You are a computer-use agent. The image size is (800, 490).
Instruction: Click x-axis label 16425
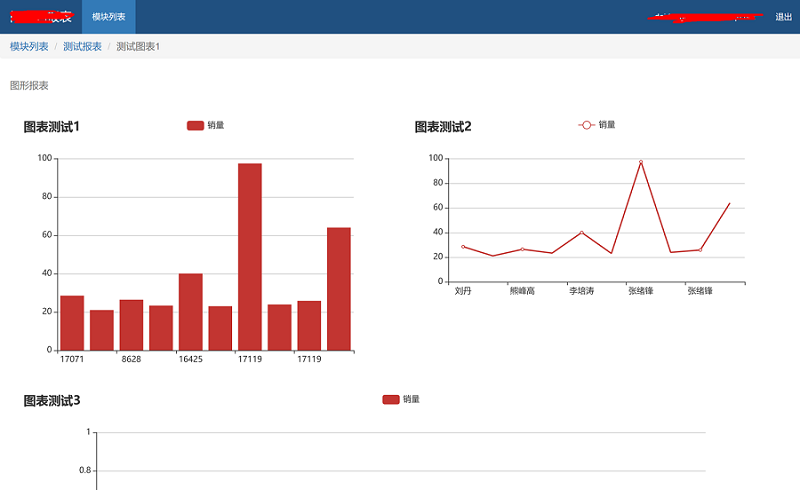coord(191,359)
